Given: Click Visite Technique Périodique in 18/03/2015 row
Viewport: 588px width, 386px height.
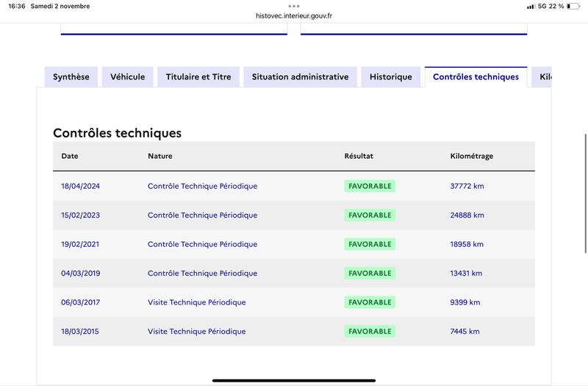Looking at the screenshot, I should tap(197, 332).
